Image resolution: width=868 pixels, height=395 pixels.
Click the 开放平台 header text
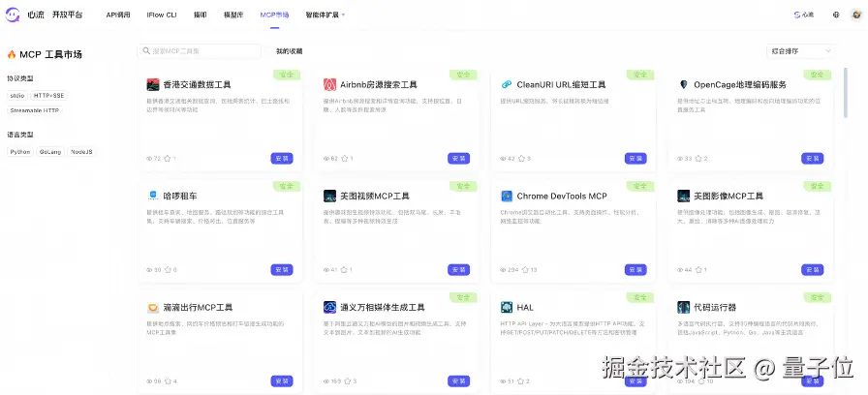coord(68,15)
